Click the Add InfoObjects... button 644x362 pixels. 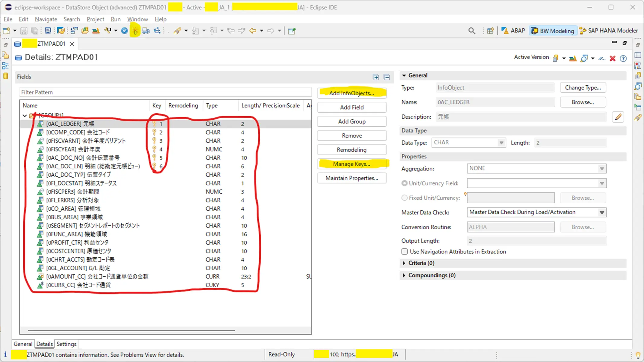click(x=352, y=93)
